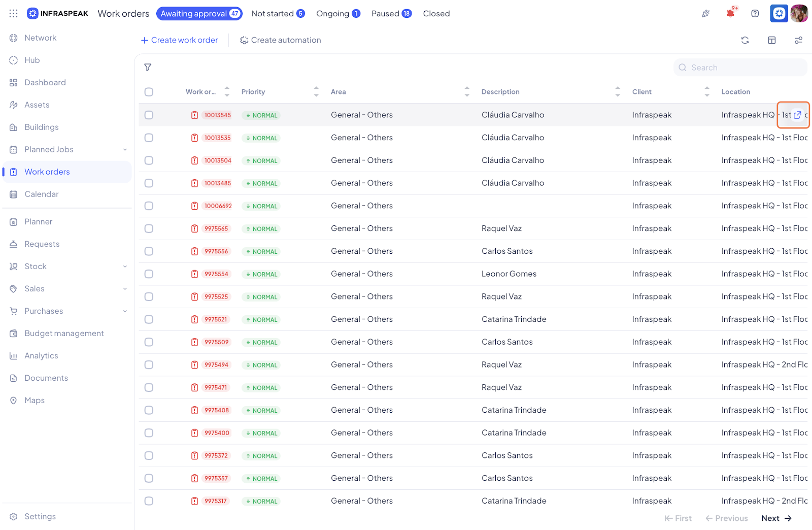Sort by Work order column arrows
This screenshot has height=530, width=812.
(x=227, y=92)
